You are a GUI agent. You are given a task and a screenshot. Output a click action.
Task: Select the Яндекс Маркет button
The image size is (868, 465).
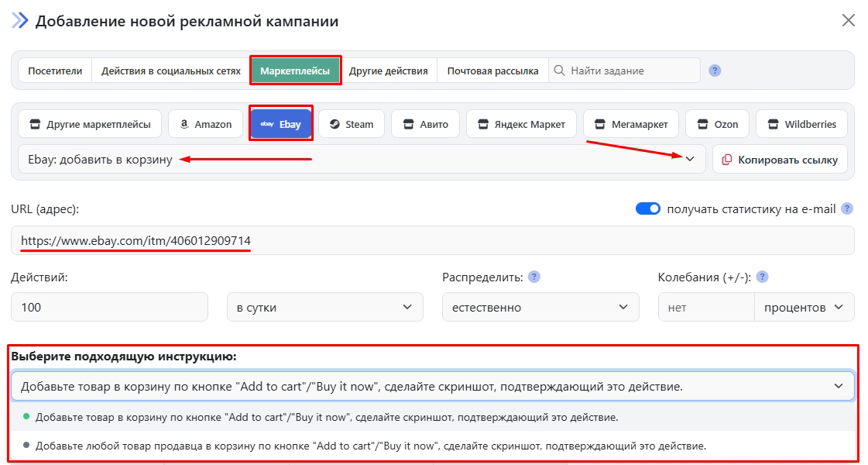click(x=521, y=124)
